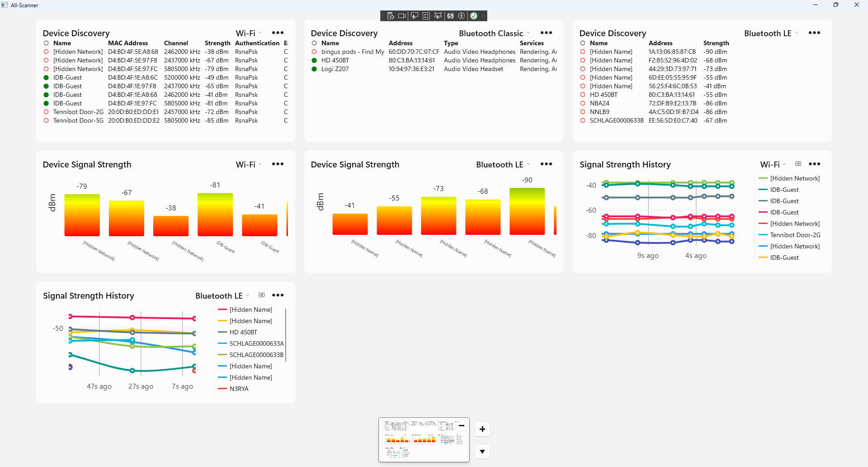Click the hot reload braces icon
868x467 pixels.
[451, 16]
